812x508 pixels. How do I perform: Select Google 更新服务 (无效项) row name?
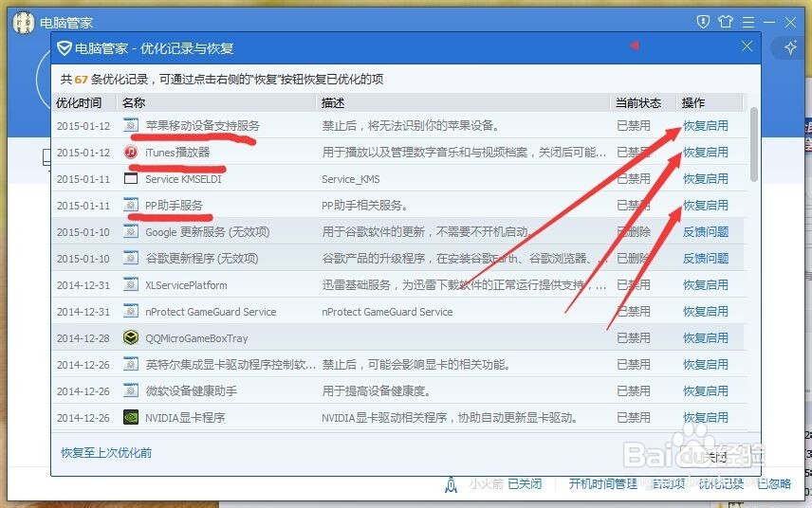(x=207, y=232)
